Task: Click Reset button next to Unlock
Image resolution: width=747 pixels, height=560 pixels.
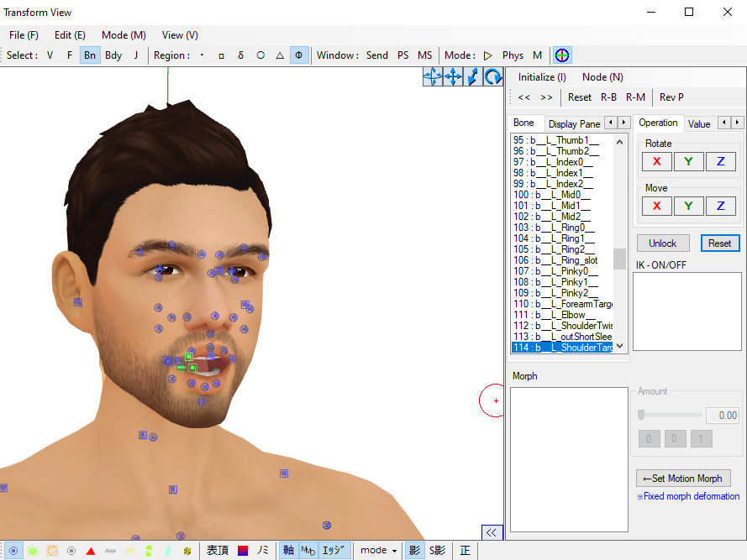Action: point(719,243)
